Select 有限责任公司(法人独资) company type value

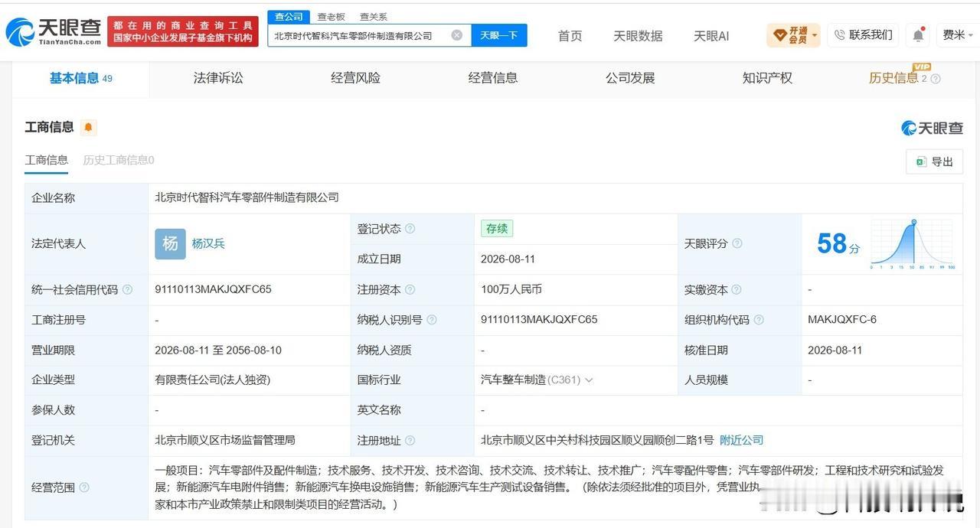point(213,380)
